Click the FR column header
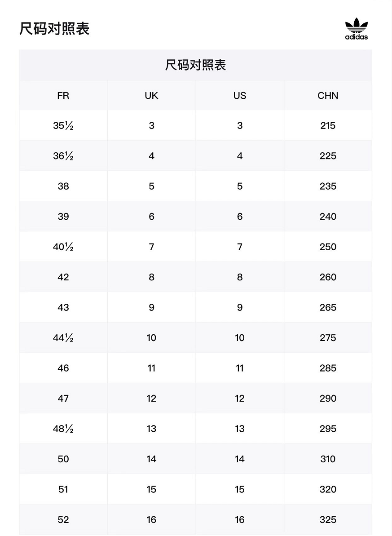 point(63,95)
